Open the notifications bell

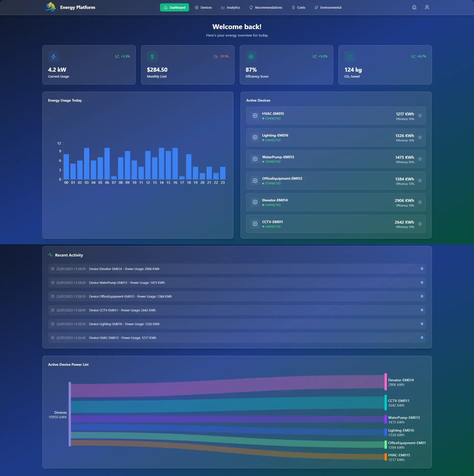point(414,7)
